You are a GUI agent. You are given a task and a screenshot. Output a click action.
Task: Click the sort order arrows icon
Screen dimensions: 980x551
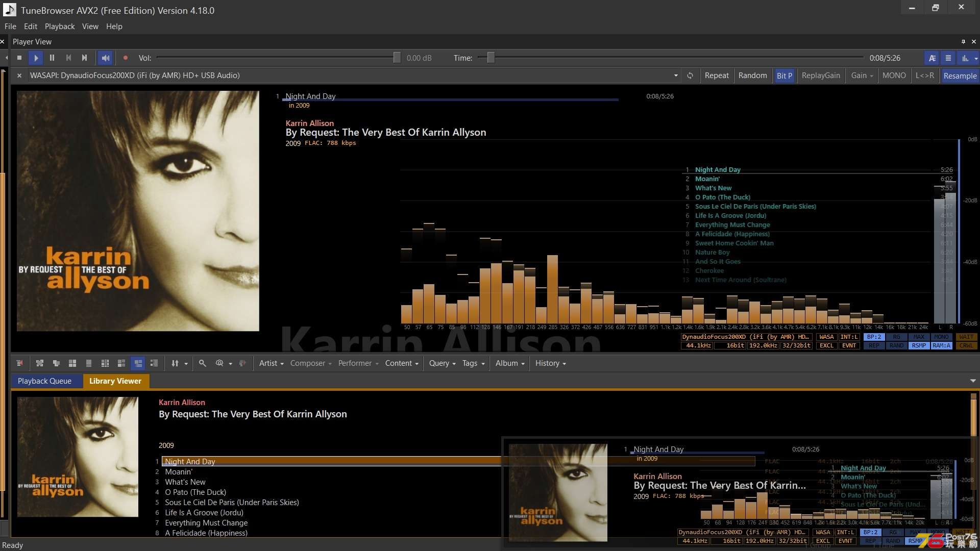tap(175, 363)
